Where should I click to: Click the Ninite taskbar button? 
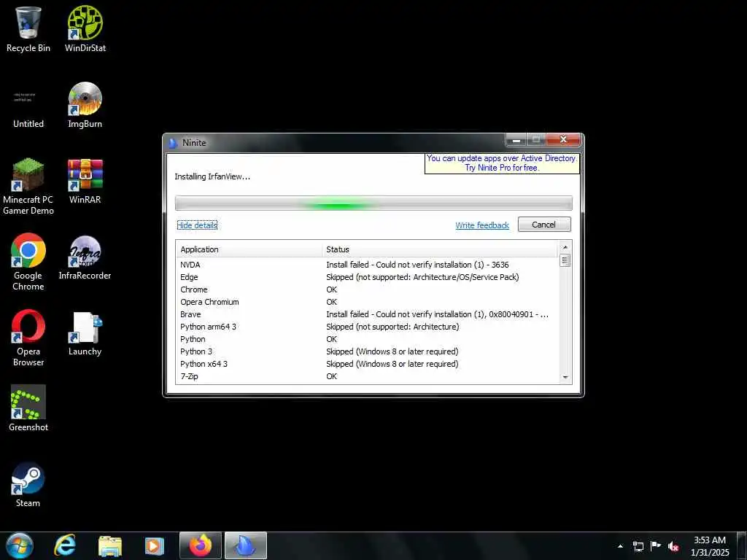[x=246, y=545]
